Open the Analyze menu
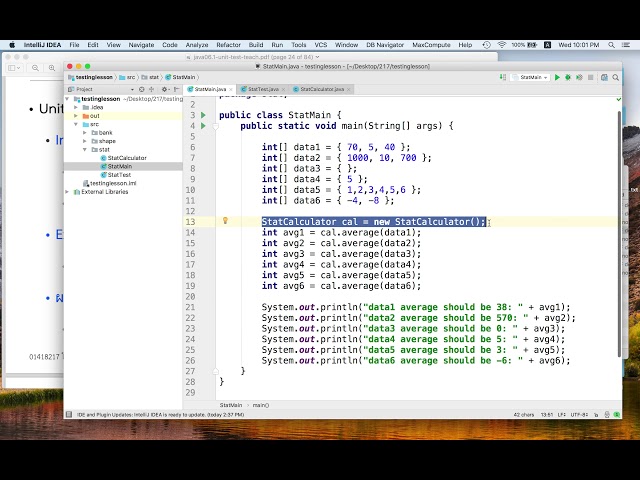The width and height of the screenshot is (640, 480). coord(197,45)
